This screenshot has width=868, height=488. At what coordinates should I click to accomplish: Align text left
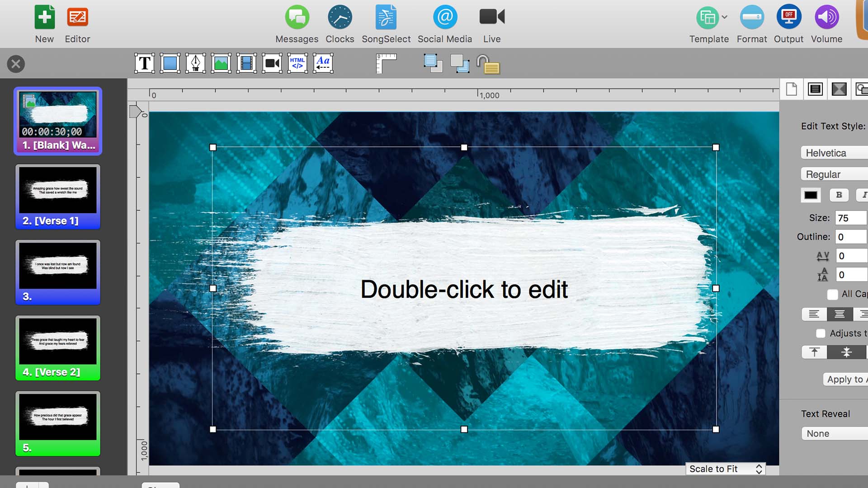coord(814,314)
